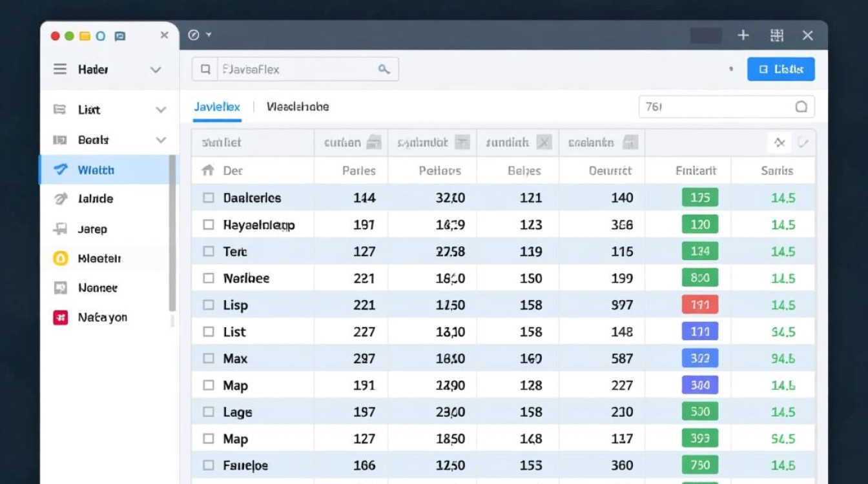The width and height of the screenshot is (868, 484).
Task: Click the Jarep sidebar icon
Action: pos(60,228)
